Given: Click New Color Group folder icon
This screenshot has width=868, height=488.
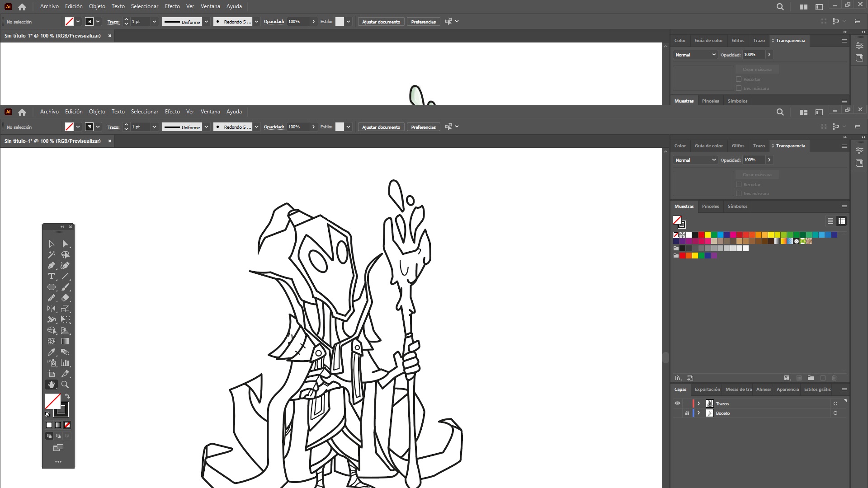Looking at the screenshot, I should pyautogui.click(x=811, y=378).
